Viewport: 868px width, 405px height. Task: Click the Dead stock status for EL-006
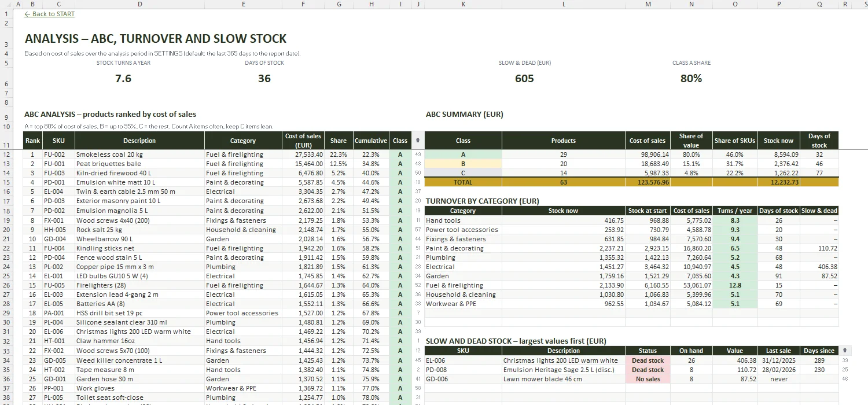pos(648,360)
